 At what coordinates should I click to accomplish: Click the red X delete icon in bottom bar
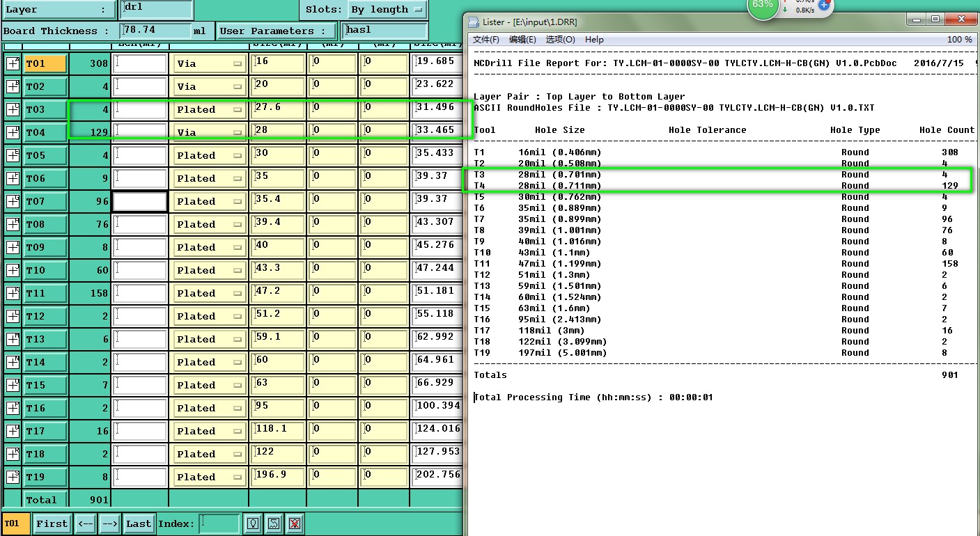click(x=294, y=523)
